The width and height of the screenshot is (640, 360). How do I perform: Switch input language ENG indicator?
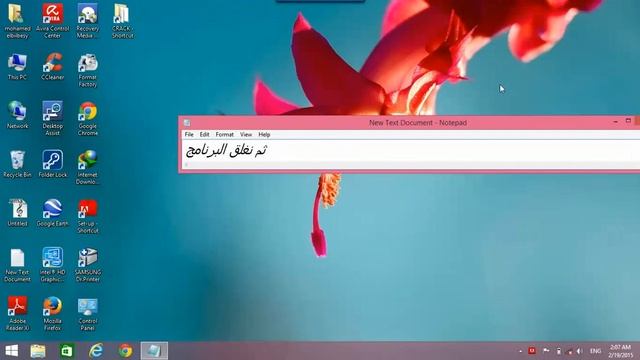tap(596, 351)
